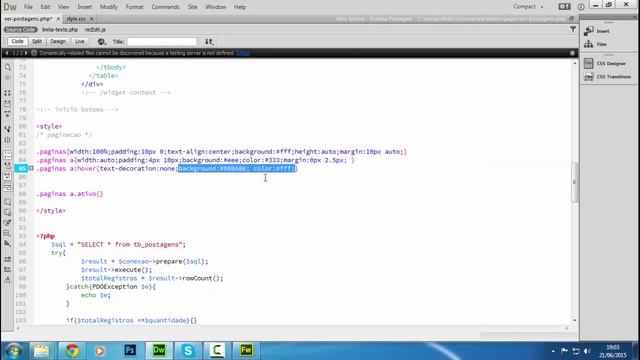Open the File Management arrows dropdown
This screenshot has height=360, width=640.
tap(209, 42)
